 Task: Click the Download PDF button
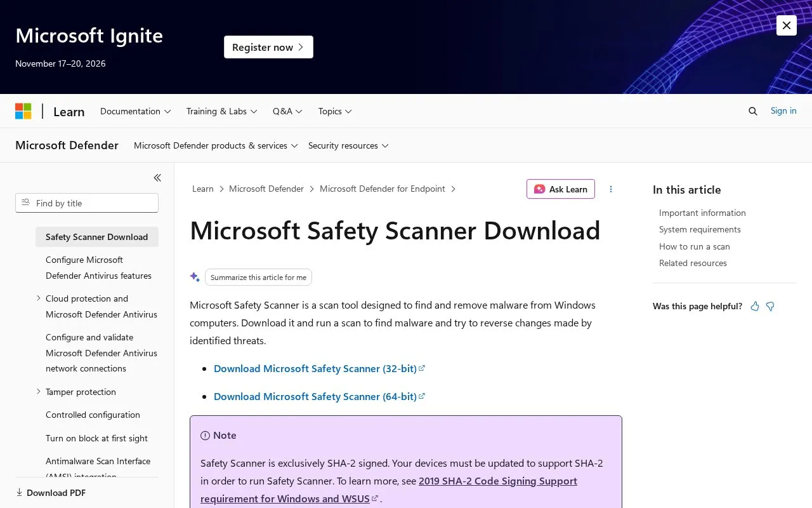pyautogui.click(x=51, y=493)
